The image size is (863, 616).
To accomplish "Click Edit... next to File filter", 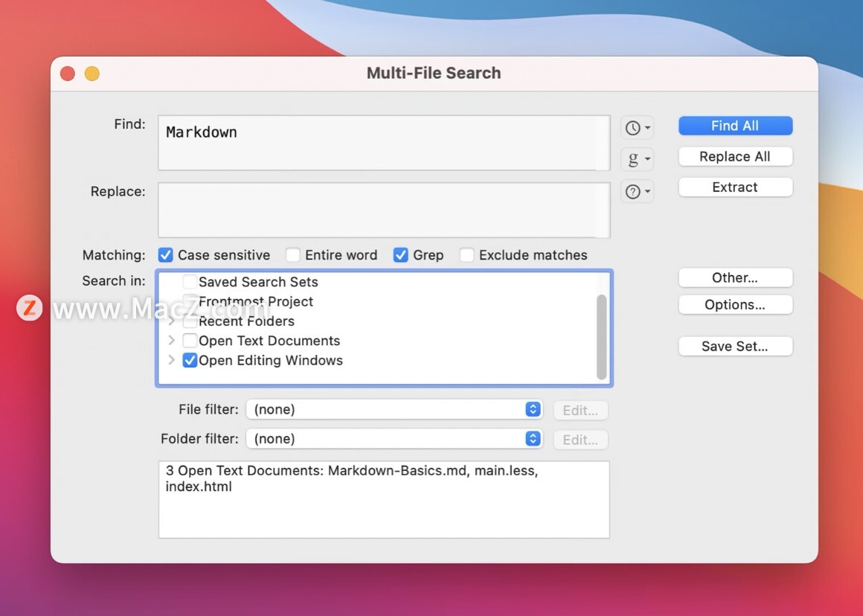I will click(x=580, y=410).
